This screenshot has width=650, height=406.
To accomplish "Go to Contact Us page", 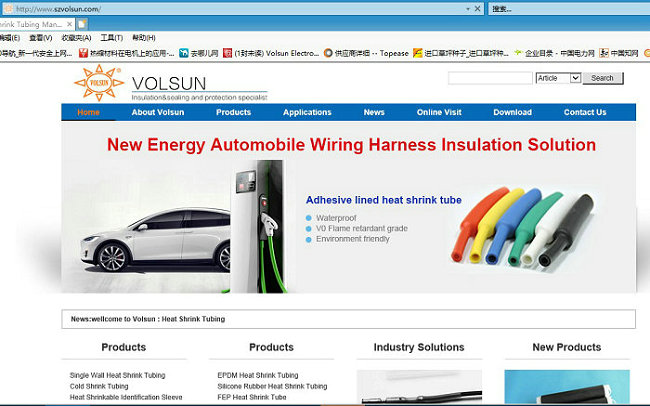I will (585, 112).
